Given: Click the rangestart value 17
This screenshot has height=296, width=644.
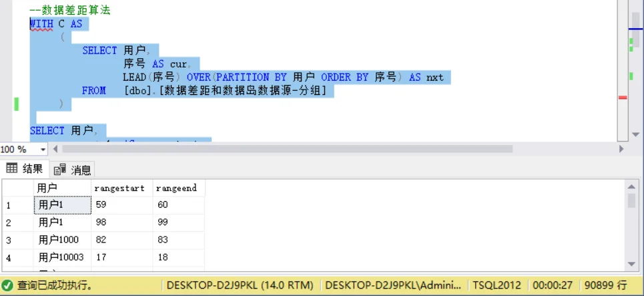Looking at the screenshot, I should [x=121, y=257].
